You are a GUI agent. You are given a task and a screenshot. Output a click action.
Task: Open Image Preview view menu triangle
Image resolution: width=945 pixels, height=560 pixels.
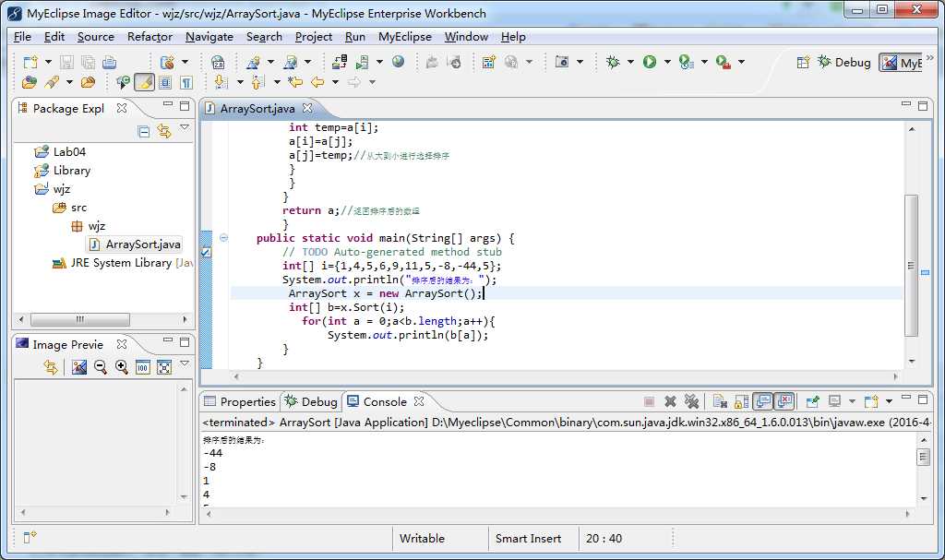point(185,363)
